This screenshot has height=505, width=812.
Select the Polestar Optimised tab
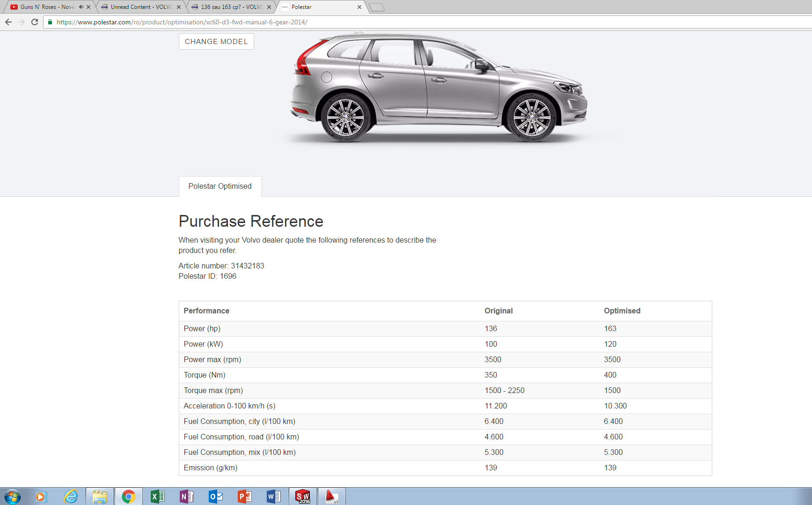coord(220,186)
